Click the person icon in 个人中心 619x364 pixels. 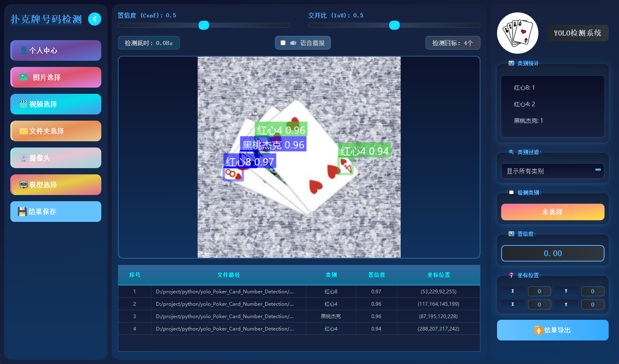(24, 50)
